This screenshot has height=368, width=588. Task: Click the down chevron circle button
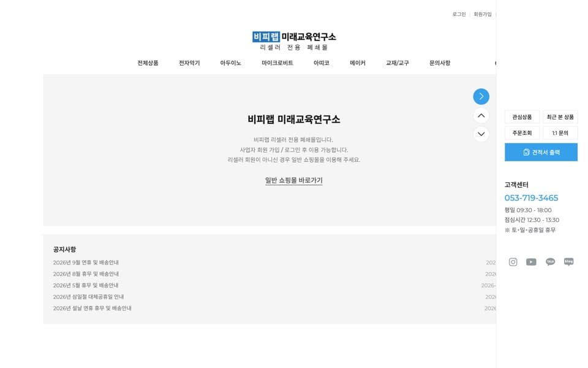click(x=481, y=134)
